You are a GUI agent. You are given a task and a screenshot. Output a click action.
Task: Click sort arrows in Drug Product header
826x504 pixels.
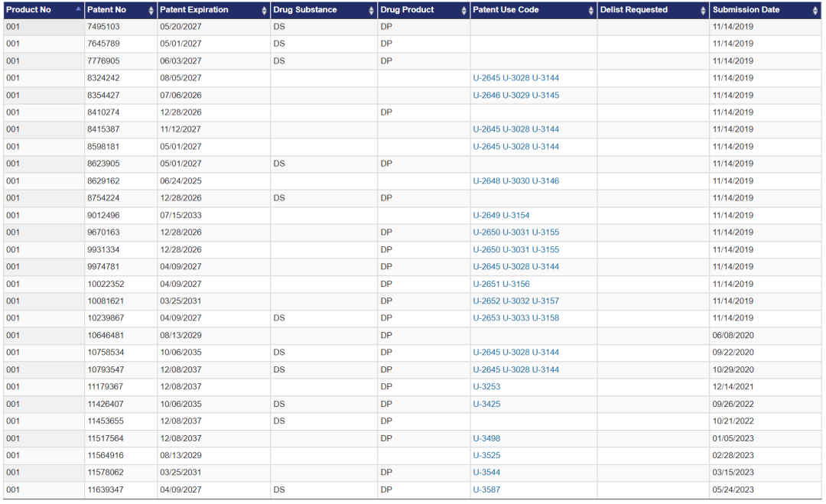(x=464, y=11)
